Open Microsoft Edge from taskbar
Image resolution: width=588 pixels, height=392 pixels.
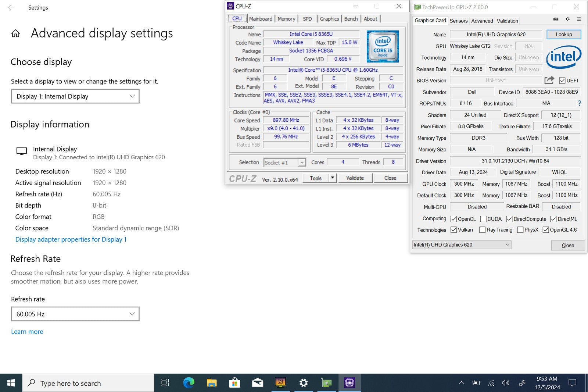click(189, 383)
